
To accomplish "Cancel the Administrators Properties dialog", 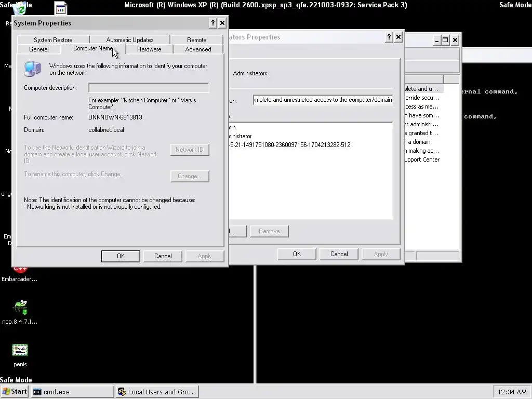I will (339, 254).
